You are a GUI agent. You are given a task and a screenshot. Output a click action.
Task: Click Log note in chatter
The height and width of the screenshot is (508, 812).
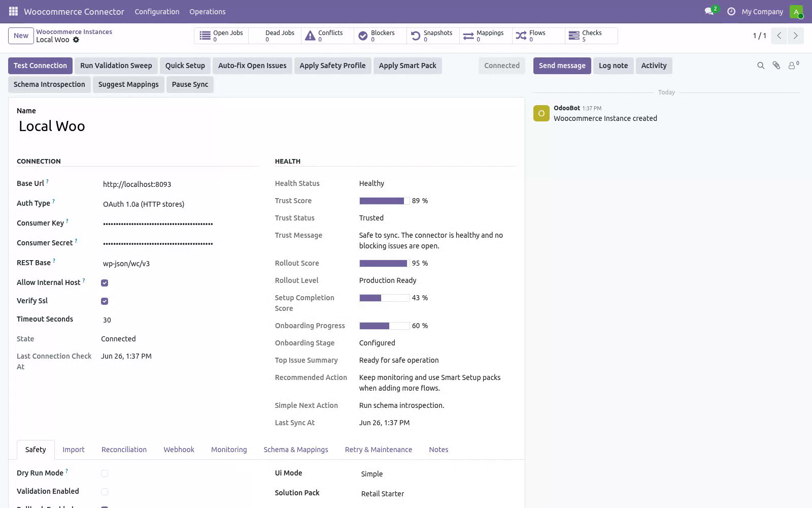click(x=613, y=66)
